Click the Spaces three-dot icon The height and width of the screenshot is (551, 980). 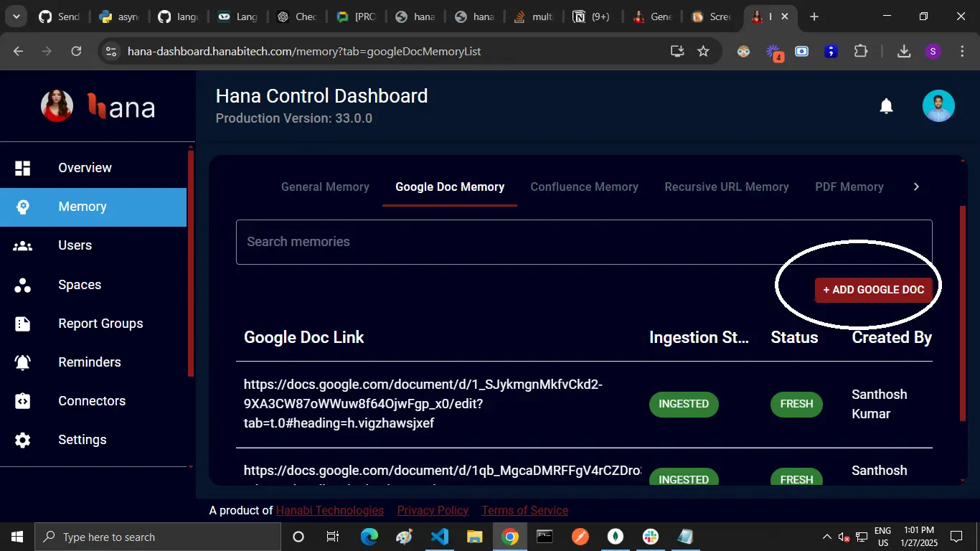pos(23,285)
